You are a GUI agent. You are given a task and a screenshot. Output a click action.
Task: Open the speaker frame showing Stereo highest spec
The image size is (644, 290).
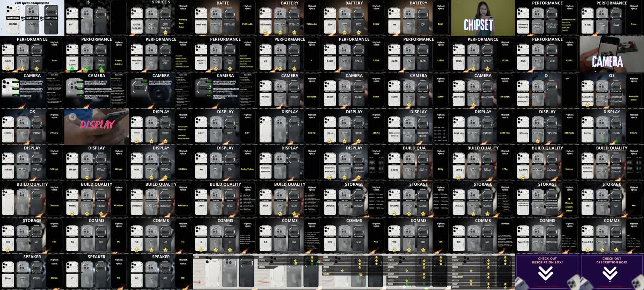coord(32,272)
